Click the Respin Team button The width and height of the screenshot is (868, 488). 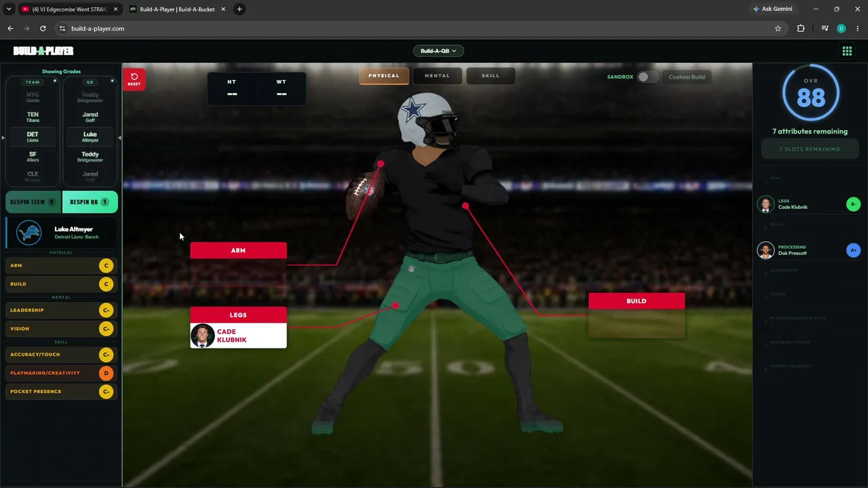coord(33,202)
